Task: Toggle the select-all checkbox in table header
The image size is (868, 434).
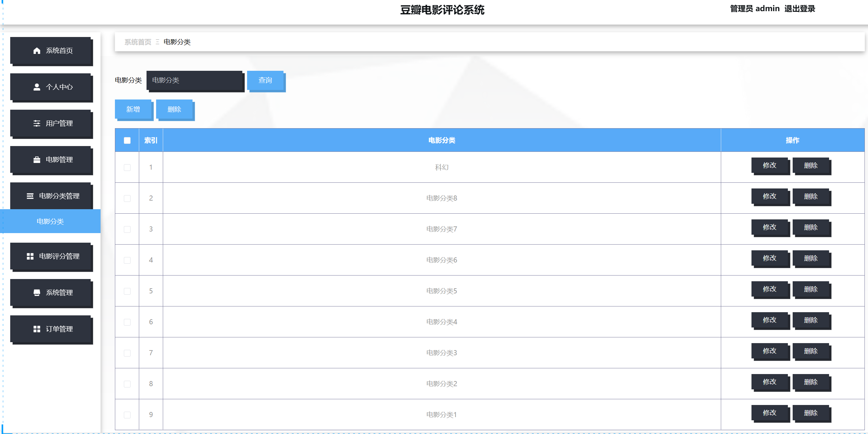Action: pyautogui.click(x=127, y=140)
